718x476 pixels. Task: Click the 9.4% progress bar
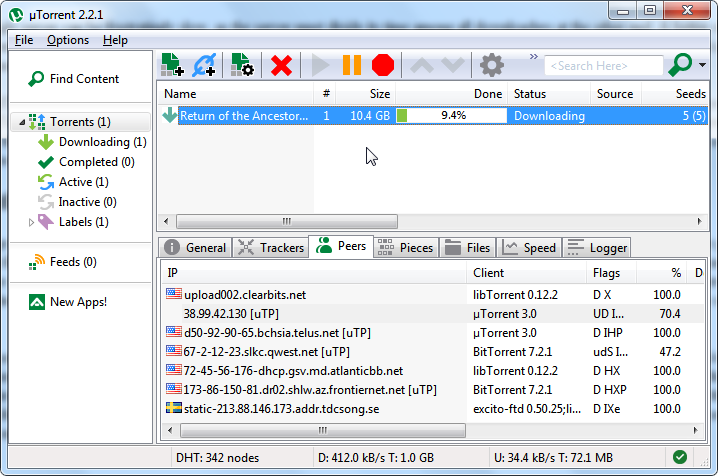tap(451, 115)
